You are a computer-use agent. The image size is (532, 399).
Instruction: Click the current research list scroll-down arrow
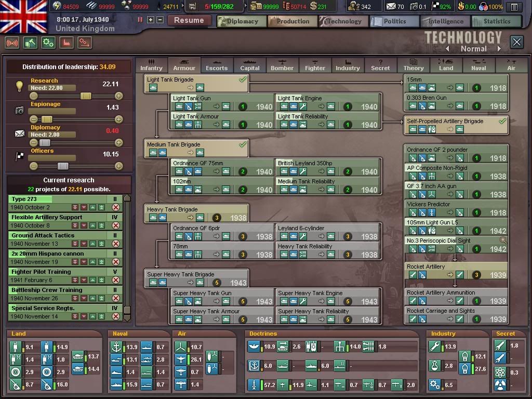pyautogui.click(x=127, y=318)
